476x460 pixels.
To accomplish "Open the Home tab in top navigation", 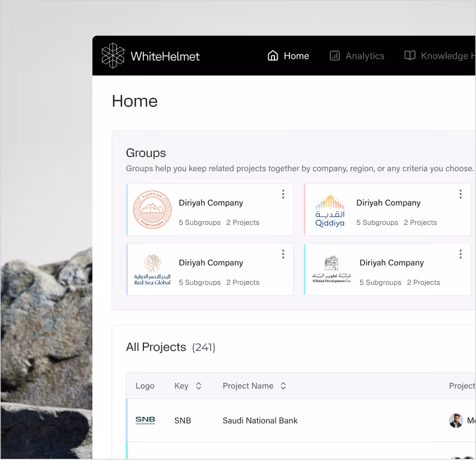I will point(288,56).
